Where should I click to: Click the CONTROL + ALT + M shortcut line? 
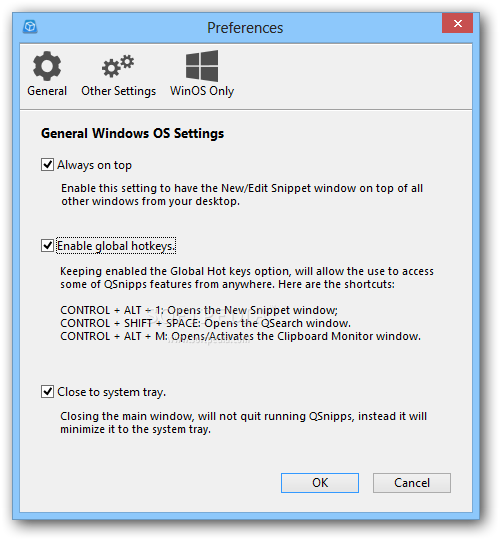[240, 336]
